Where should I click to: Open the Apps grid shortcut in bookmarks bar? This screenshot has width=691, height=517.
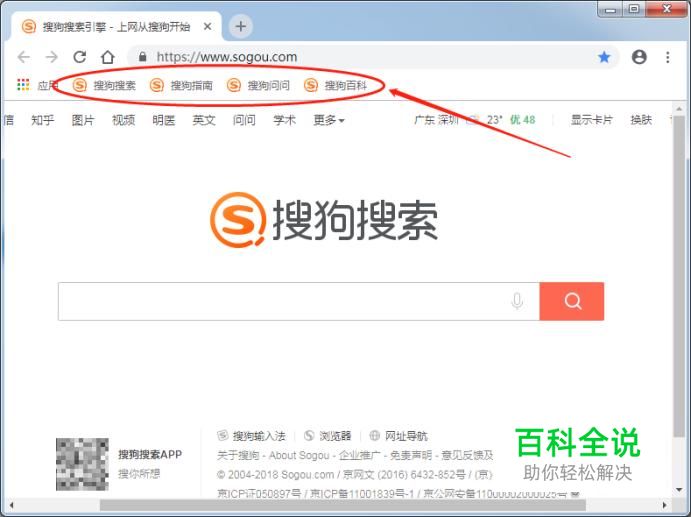37,85
